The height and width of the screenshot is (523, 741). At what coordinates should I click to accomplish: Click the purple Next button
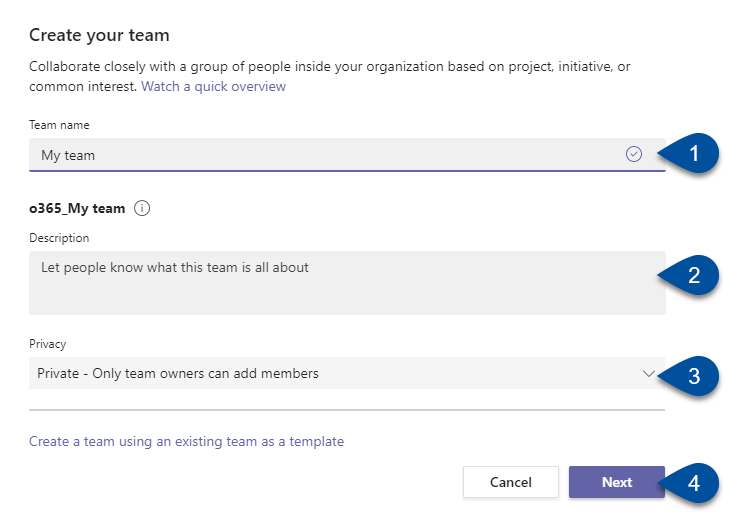coord(617,482)
